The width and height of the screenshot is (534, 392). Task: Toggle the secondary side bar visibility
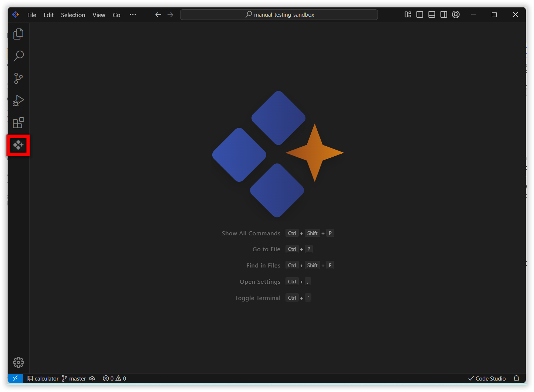coord(444,15)
